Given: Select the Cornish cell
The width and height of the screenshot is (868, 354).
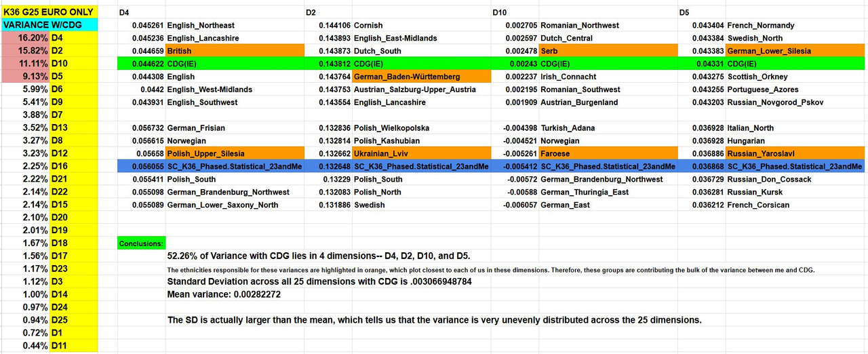Looking at the screenshot, I should point(422,25).
